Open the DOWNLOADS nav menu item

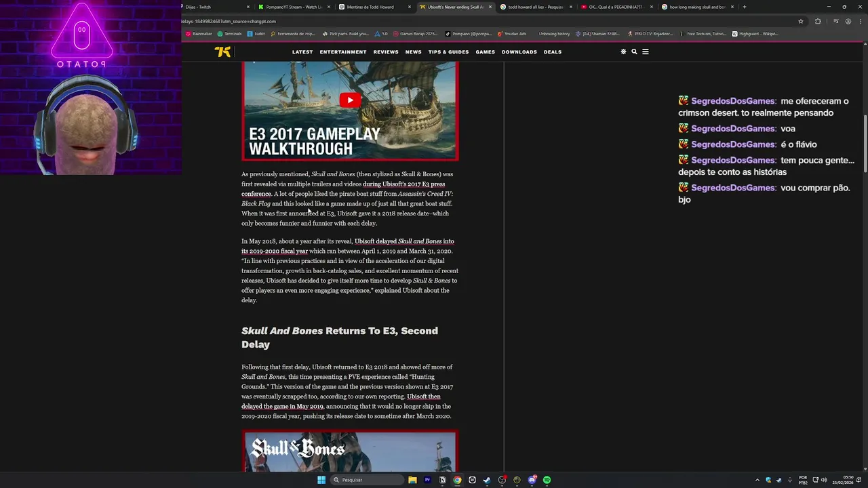pos(519,52)
